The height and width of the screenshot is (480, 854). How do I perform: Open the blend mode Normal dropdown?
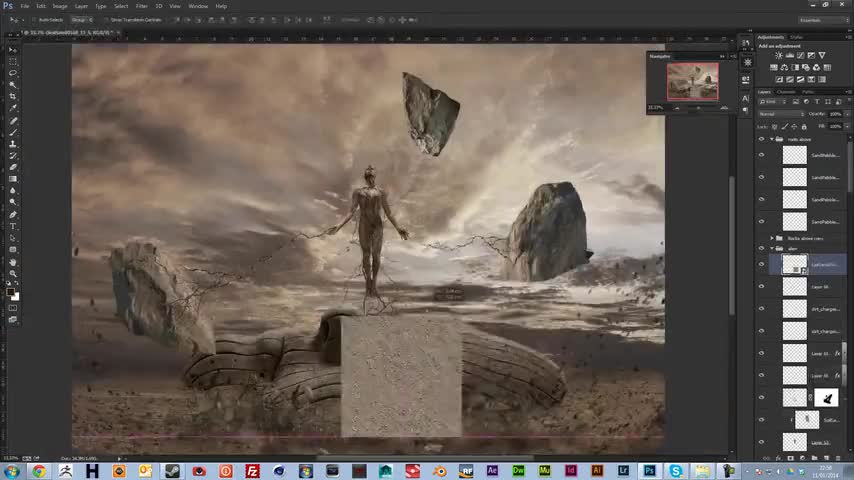(781, 114)
